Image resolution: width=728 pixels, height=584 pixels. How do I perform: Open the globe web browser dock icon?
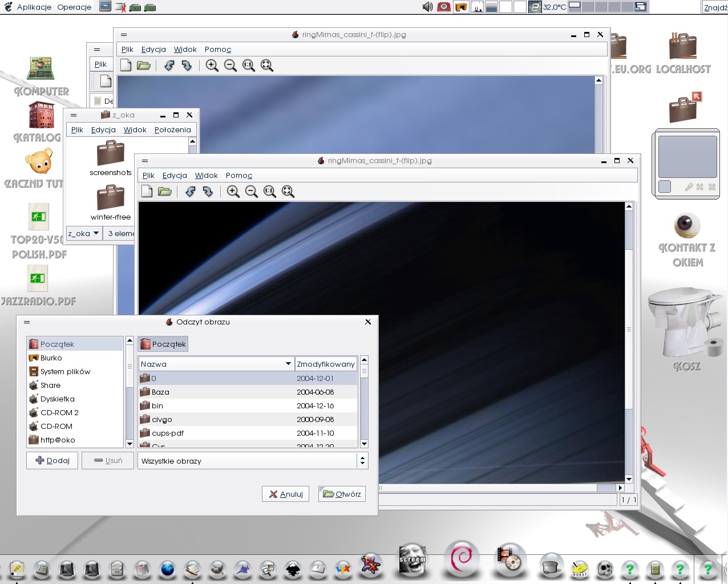point(167,569)
